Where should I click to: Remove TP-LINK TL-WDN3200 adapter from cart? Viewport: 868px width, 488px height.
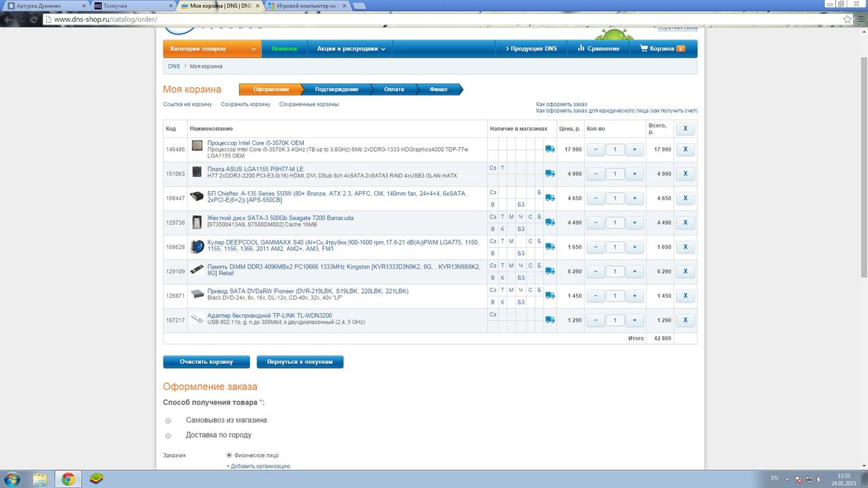click(686, 320)
